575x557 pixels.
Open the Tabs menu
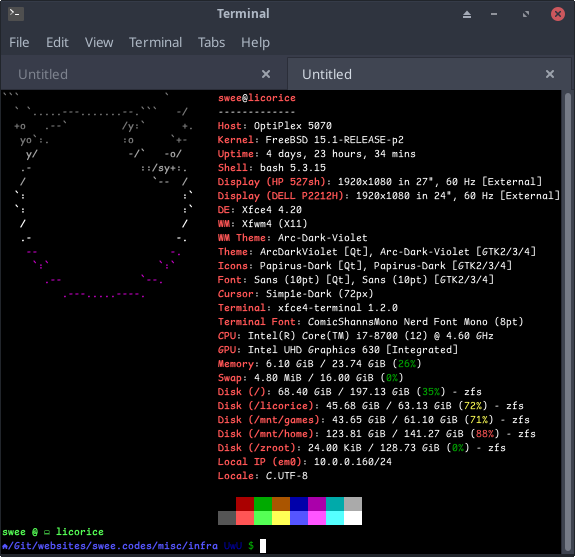(x=212, y=43)
